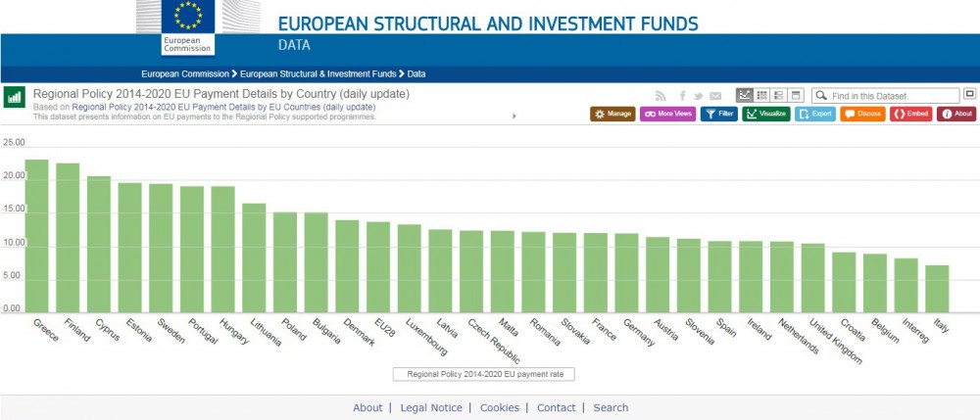Image resolution: width=980 pixels, height=420 pixels.
Task: Click the Embed button
Action: [910, 114]
